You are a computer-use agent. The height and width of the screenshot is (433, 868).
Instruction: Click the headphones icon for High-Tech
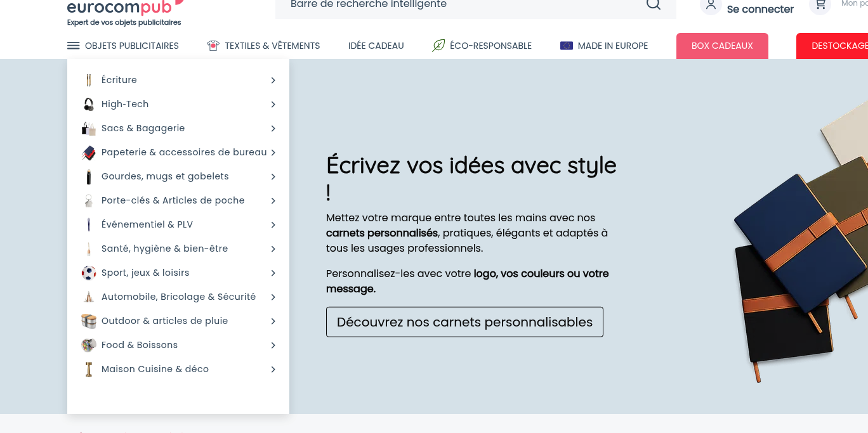[x=89, y=104]
